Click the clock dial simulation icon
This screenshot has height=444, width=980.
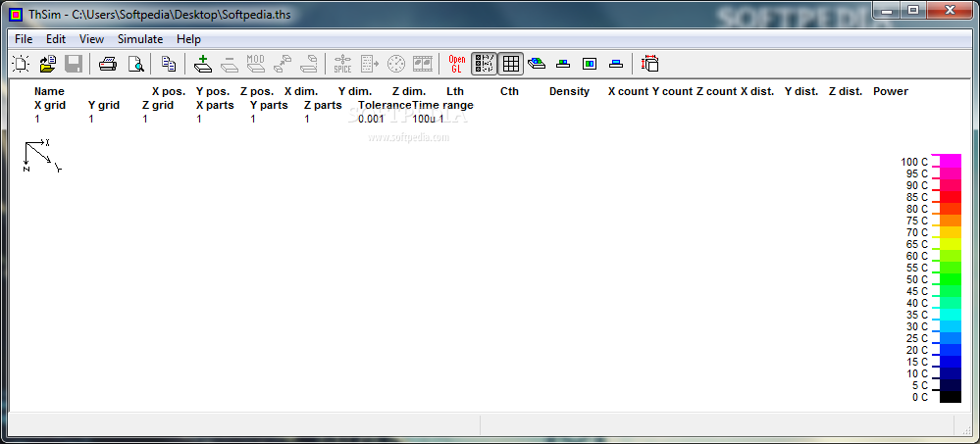pyautogui.click(x=396, y=64)
